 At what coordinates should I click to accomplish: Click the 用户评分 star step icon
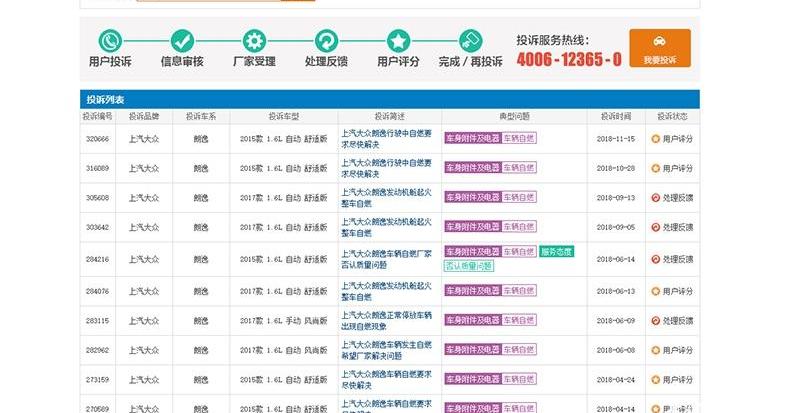pos(398,41)
